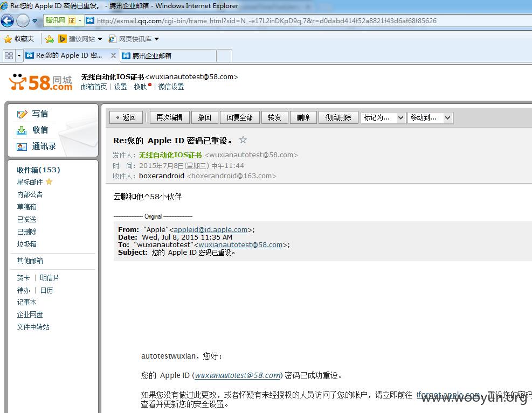The image size is (532, 413).
Task: Expand the tab list dropdown arrow
Action: (19, 55)
